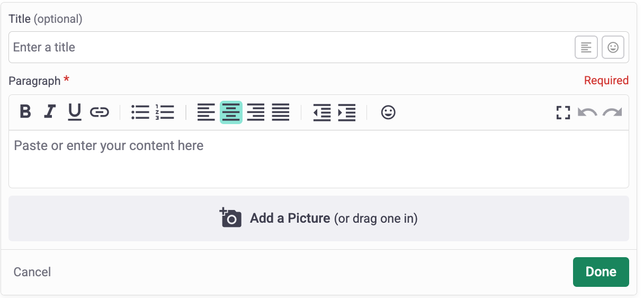Click the Done button
644x298 pixels.
(601, 272)
